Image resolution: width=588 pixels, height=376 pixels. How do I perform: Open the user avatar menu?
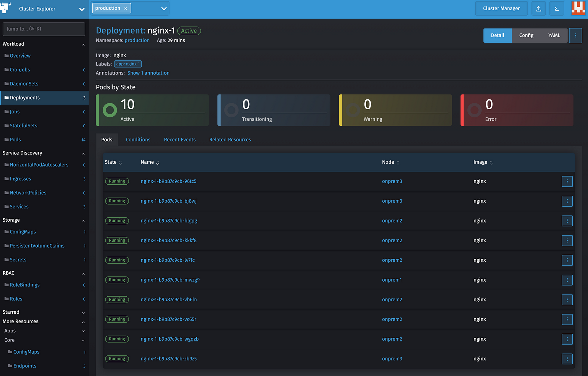click(x=578, y=8)
